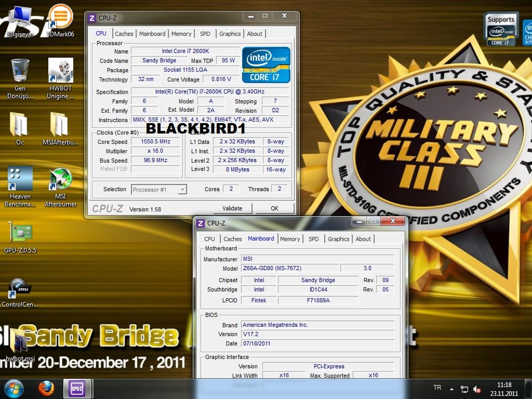Click the TR language indicator
Viewport: 532px width, 399px height.
tap(437, 388)
